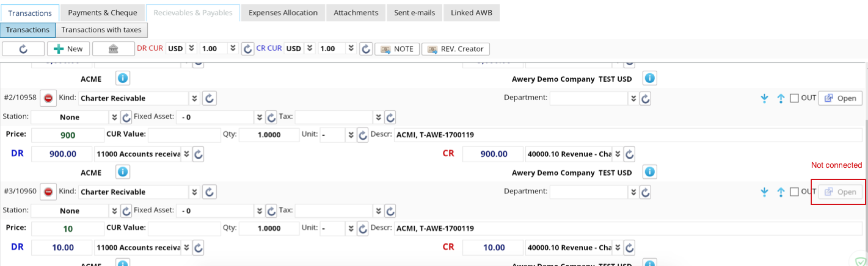
Task: Check the OUT box for transaction #2/10958
Action: pyautogui.click(x=794, y=98)
